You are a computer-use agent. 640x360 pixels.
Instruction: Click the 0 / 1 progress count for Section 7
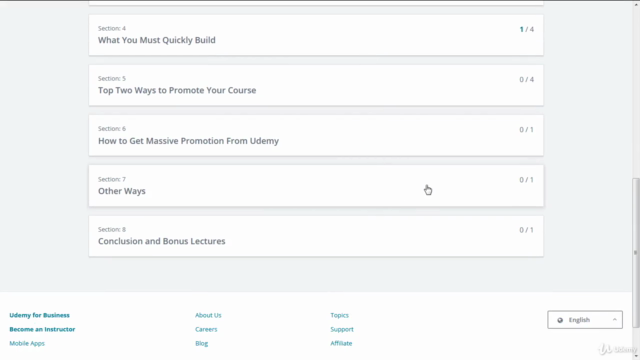pyautogui.click(x=527, y=180)
